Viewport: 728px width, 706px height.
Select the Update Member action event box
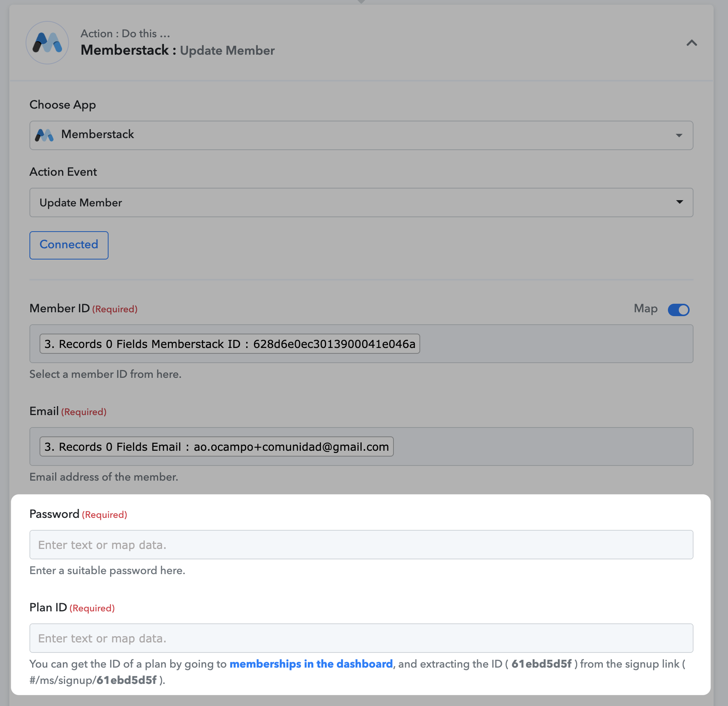click(361, 202)
